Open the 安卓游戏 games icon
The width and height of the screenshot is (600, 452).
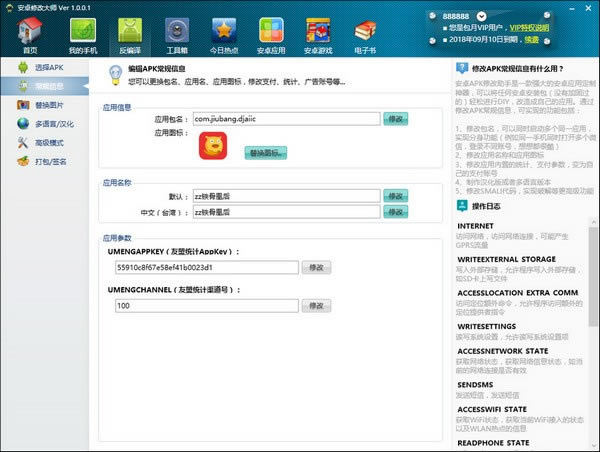click(x=322, y=36)
